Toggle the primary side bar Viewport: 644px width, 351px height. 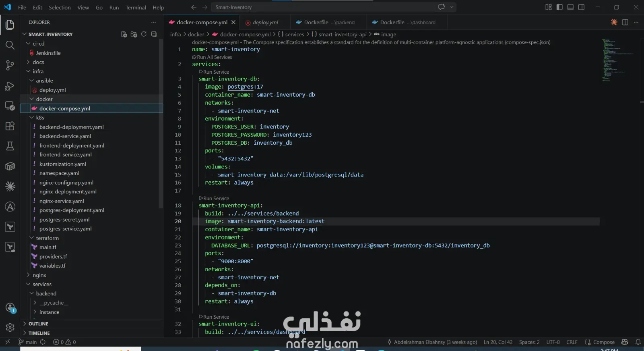tap(559, 7)
